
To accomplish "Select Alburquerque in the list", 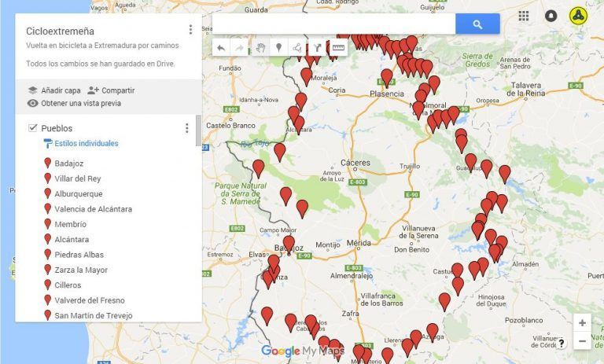I will click(x=79, y=193).
